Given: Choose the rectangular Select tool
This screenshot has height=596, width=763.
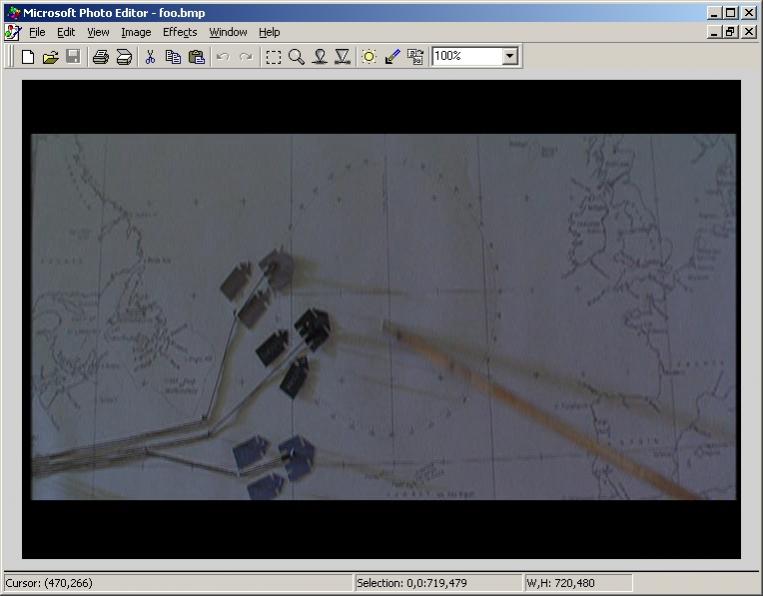Looking at the screenshot, I should [273, 57].
